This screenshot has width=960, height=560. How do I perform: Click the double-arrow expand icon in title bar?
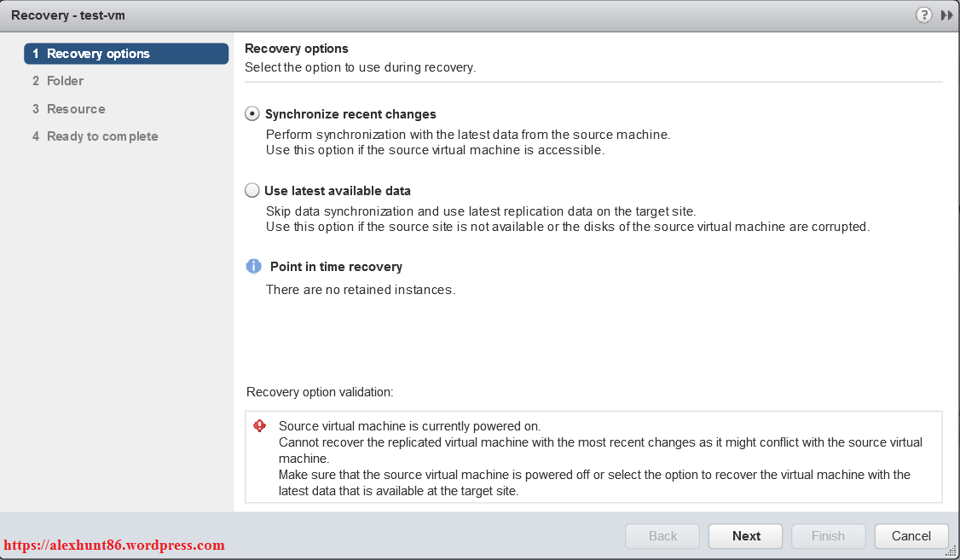947,15
